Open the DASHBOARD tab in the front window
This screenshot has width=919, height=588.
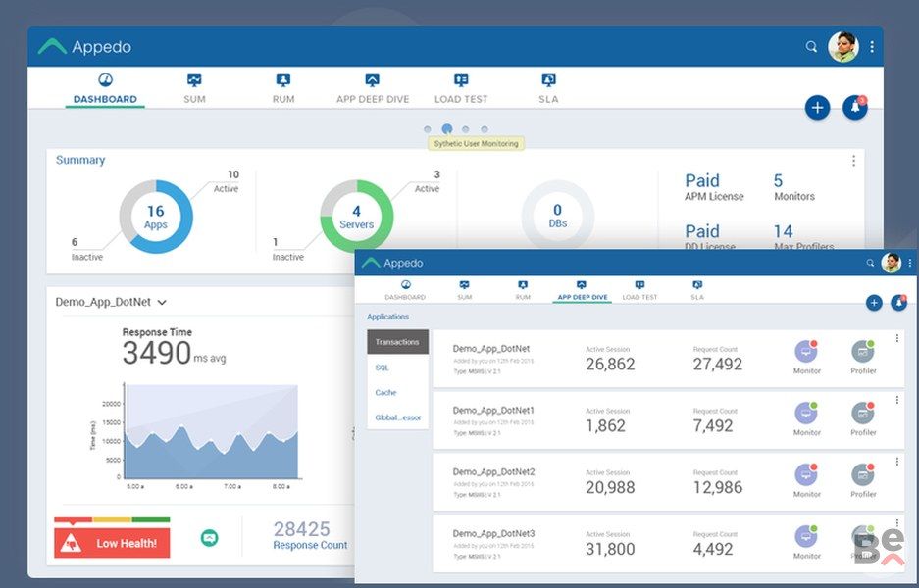coord(405,290)
